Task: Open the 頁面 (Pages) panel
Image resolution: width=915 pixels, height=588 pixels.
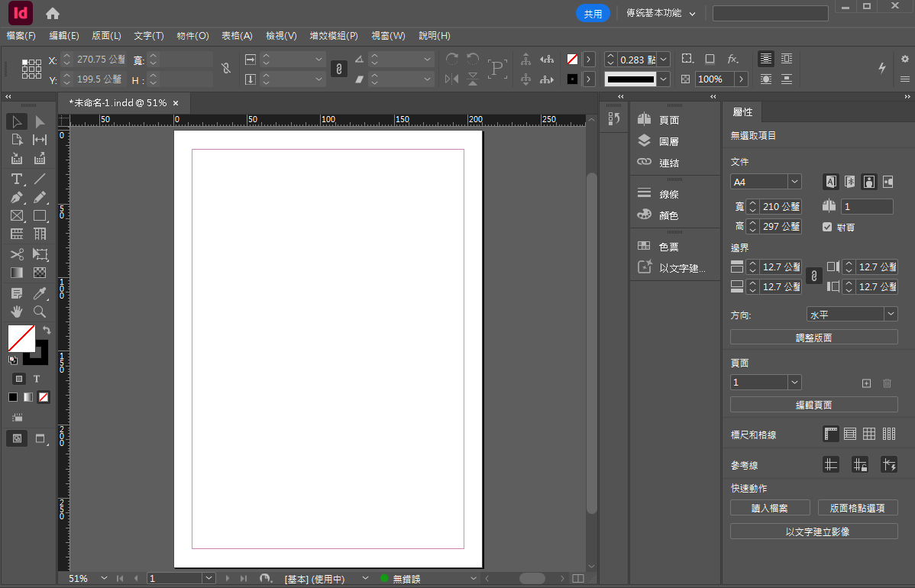Action: click(x=658, y=120)
